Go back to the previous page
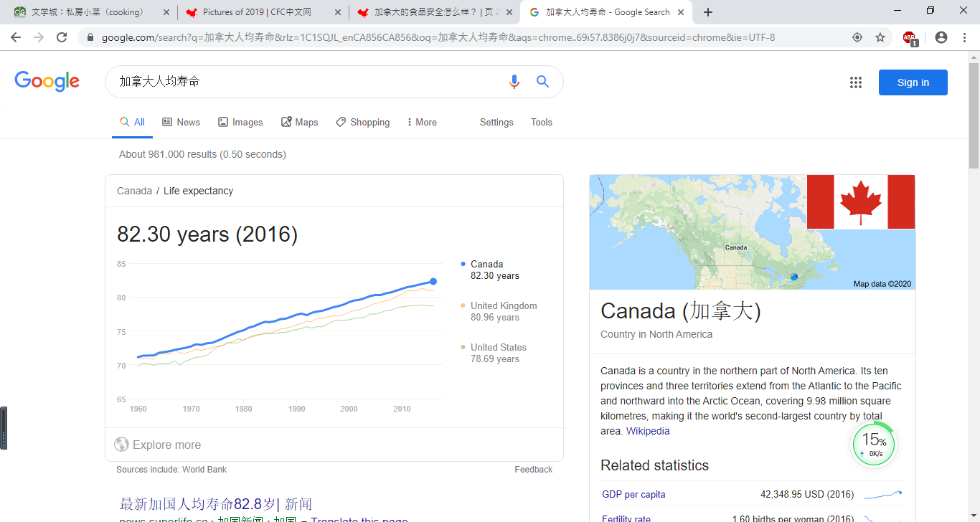This screenshot has width=980, height=522. pos(16,37)
